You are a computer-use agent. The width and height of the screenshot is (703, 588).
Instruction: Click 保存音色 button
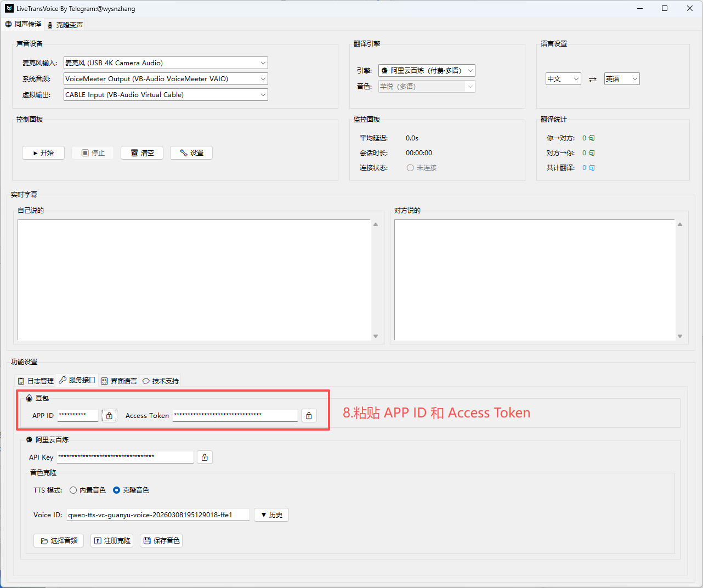pyautogui.click(x=161, y=541)
